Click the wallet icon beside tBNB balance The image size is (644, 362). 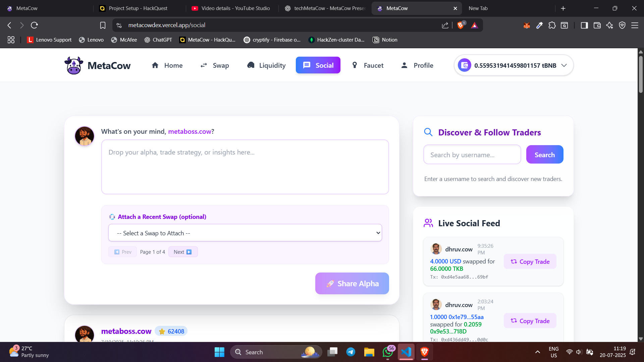pyautogui.click(x=465, y=65)
